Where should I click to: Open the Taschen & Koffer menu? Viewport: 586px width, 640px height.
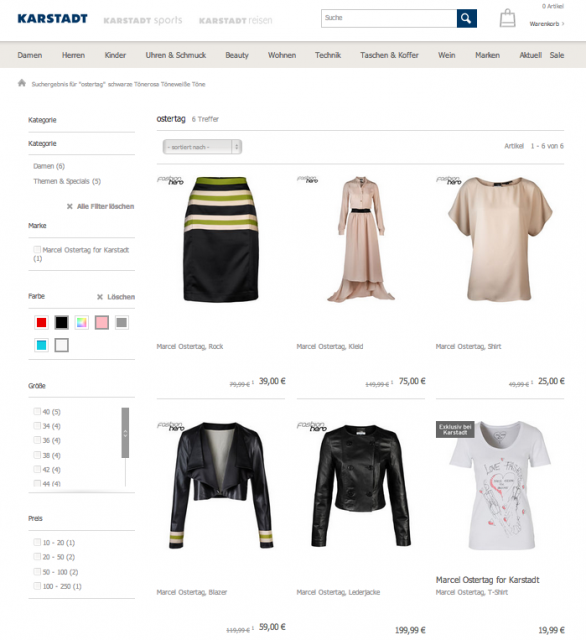[x=389, y=55]
